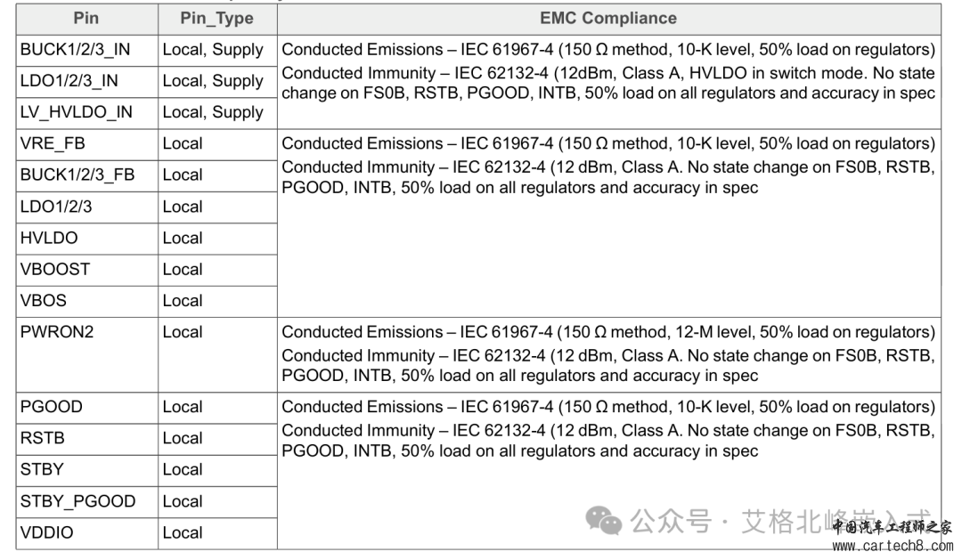
Task: Select the BUCK1/2/3_IN pin cell
Action: coord(86,50)
